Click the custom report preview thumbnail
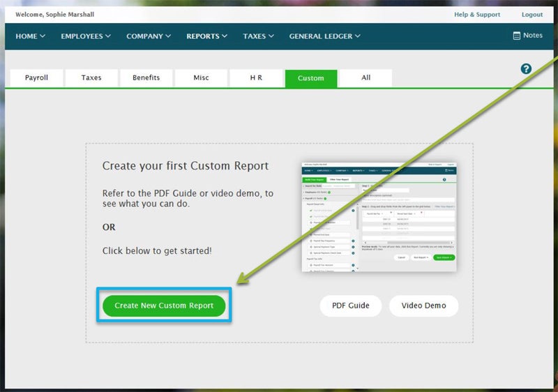This screenshot has height=392, width=558. (x=379, y=217)
